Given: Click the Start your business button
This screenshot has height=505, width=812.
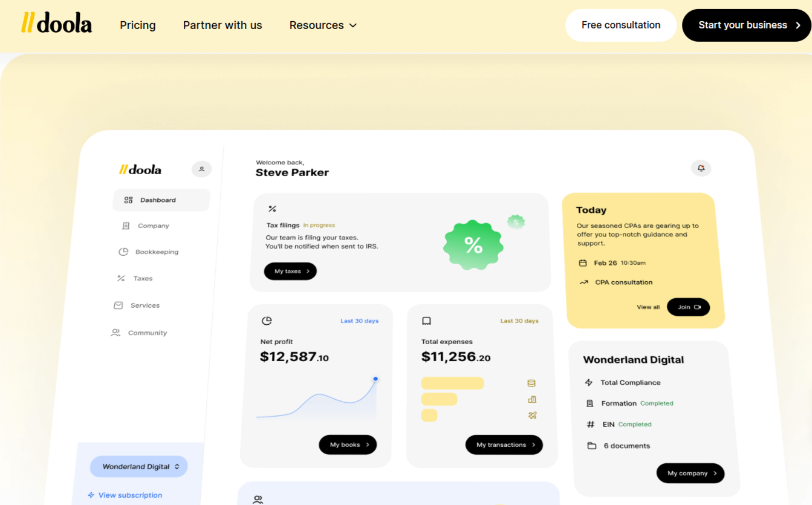Looking at the screenshot, I should 747,25.
